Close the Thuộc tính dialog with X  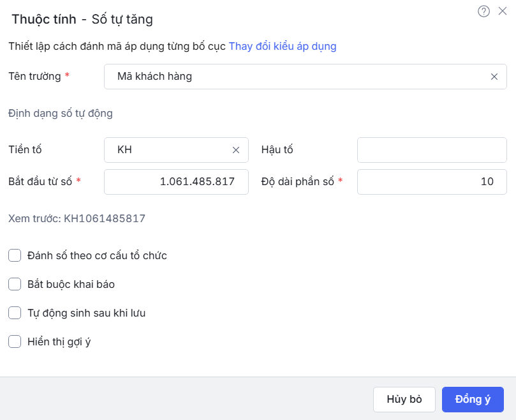click(x=502, y=11)
